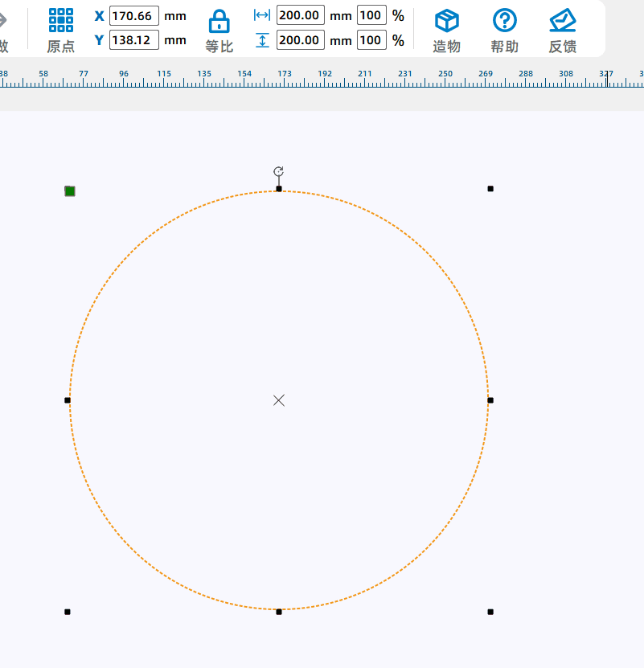Select the width percent field showing 100
The height and width of the screenshot is (668, 644).
pos(371,15)
